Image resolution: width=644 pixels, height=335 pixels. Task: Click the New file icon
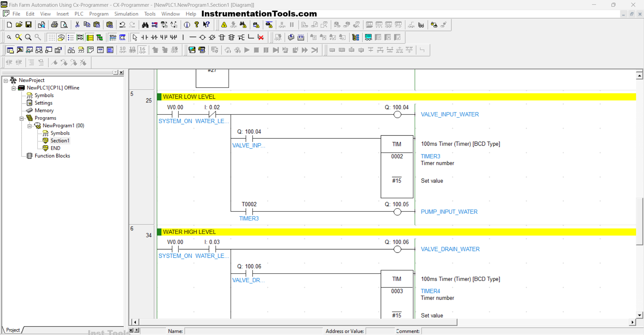[x=9, y=25]
